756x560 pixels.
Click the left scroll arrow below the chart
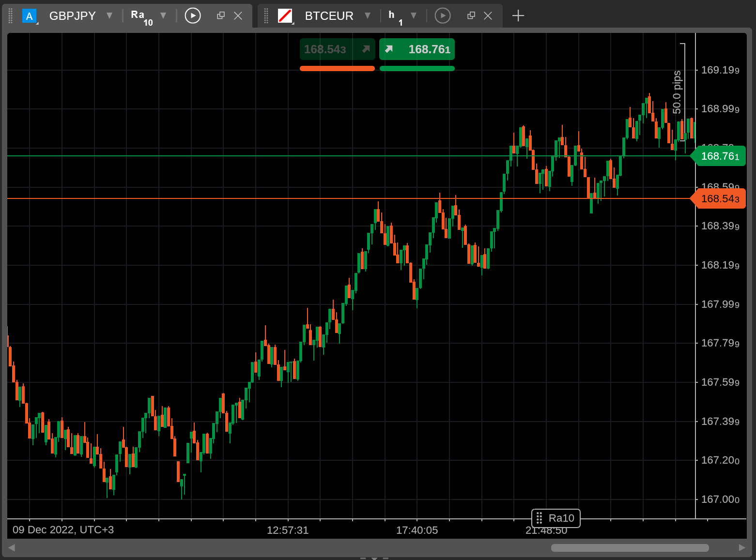tap(11, 548)
